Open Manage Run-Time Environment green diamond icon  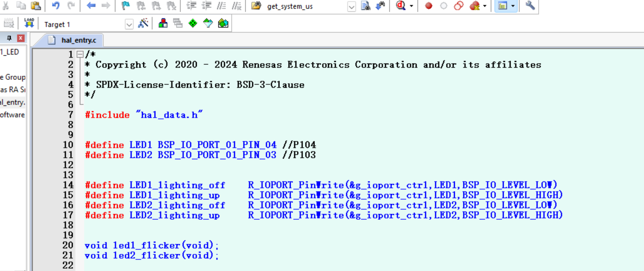pyautogui.click(x=193, y=23)
